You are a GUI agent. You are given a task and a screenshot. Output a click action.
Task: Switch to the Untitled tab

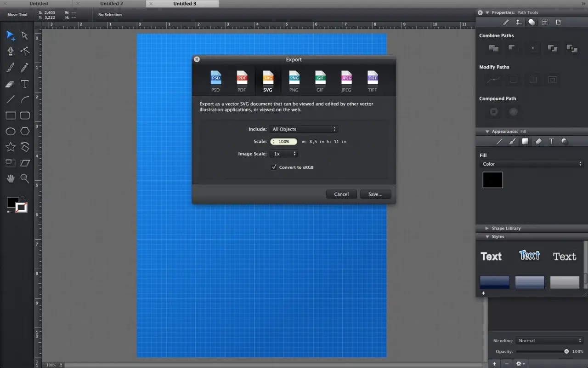pos(39,4)
